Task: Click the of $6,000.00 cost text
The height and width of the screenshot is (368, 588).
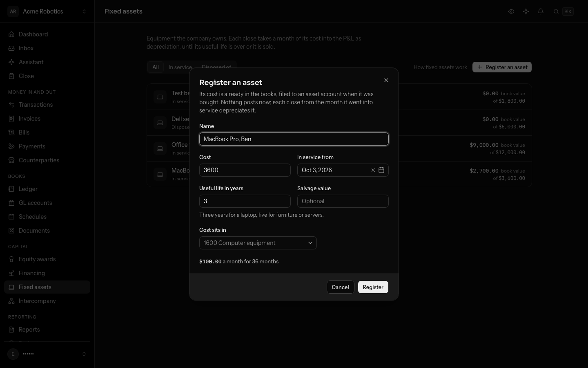Action: (509, 127)
